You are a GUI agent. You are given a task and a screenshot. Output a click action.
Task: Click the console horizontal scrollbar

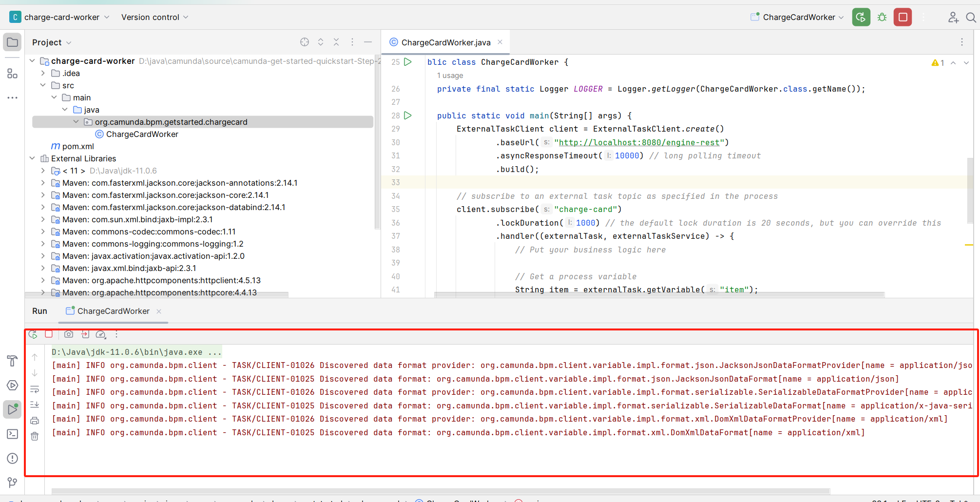441,491
